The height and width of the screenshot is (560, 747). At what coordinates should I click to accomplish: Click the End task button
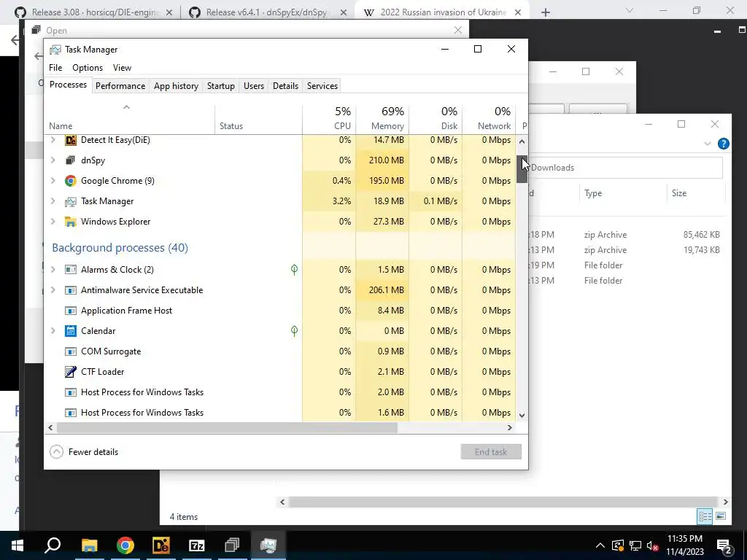(491, 452)
